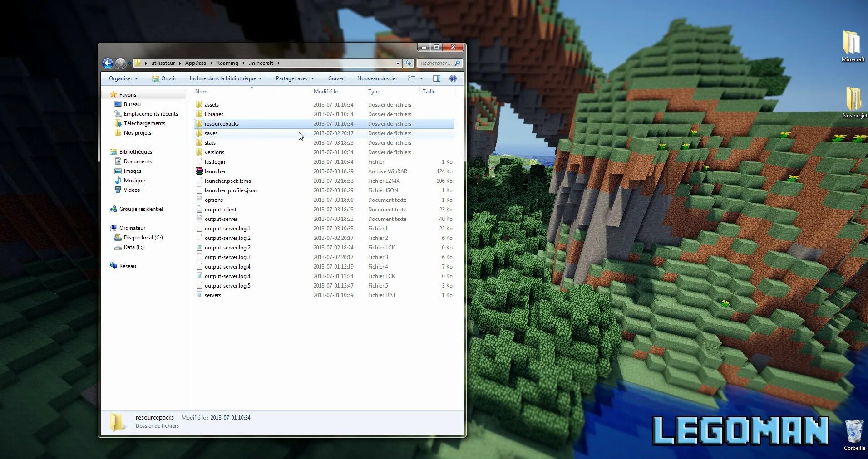Image resolution: width=868 pixels, height=459 pixels.
Task: Select the saves folder icon
Action: [x=199, y=133]
